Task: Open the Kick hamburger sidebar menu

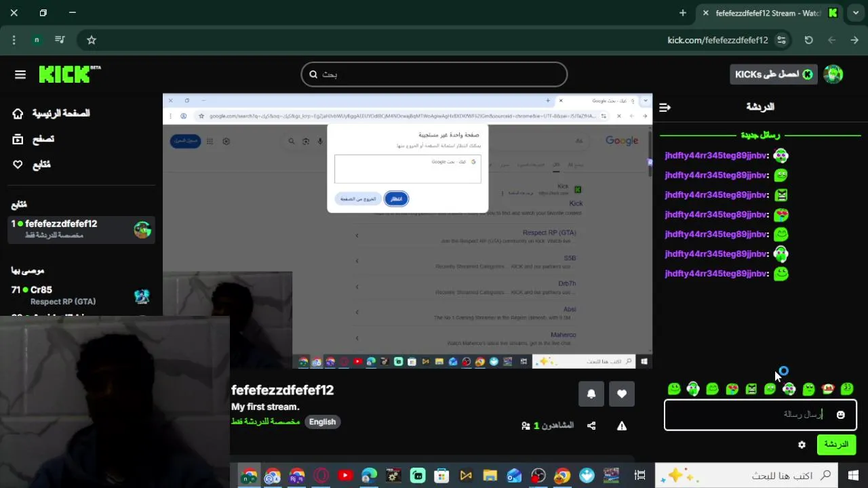Action: click(20, 75)
